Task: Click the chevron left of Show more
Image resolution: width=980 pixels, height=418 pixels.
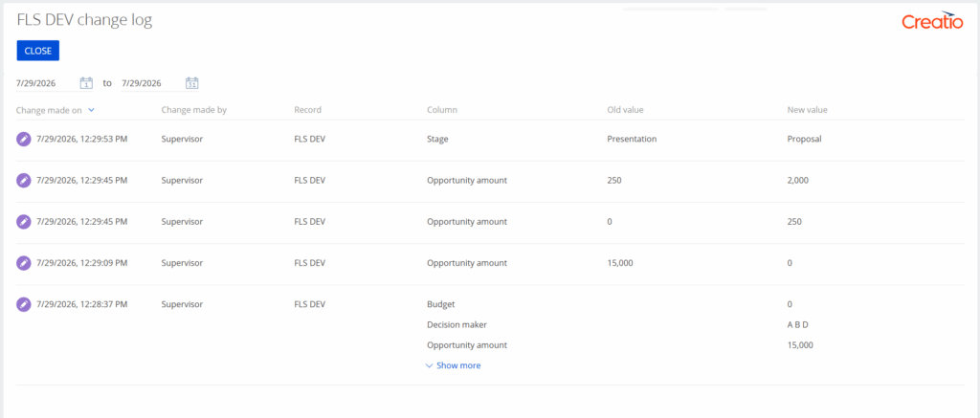Action: (429, 365)
